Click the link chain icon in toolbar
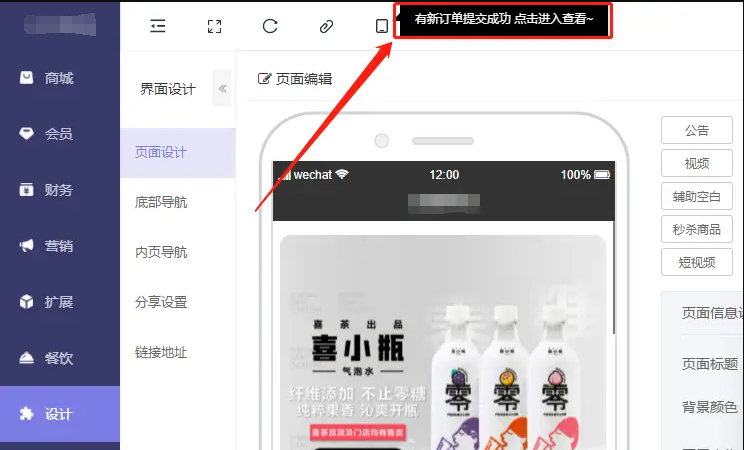Viewport: 744px width, 450px height. [x=326, y=26]
